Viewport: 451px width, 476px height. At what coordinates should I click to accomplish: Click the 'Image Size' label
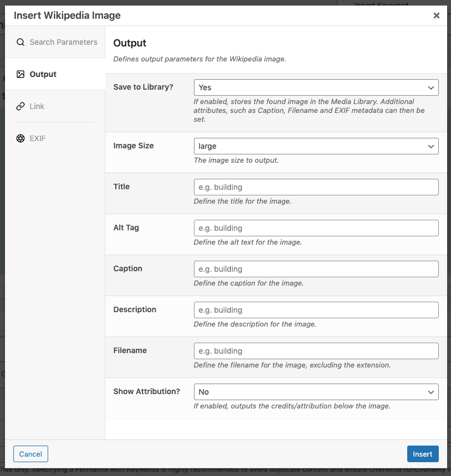134,146
